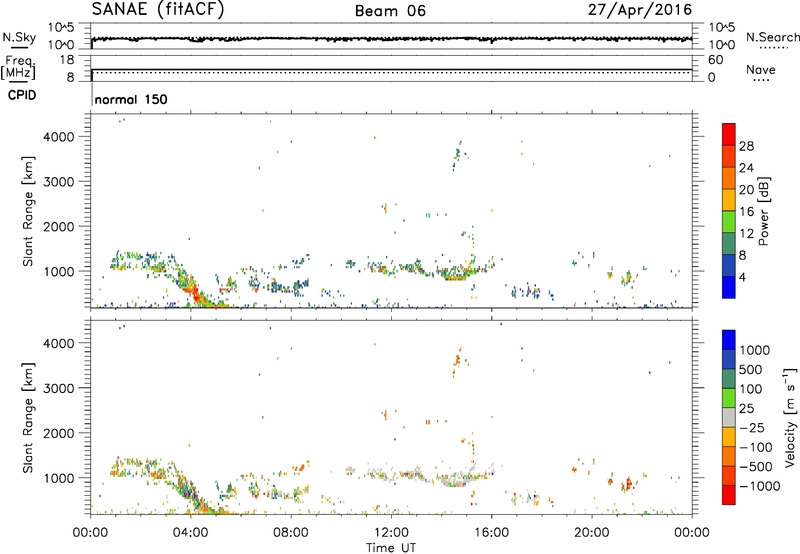Click the 04:00 time tick label

click(x=191, y=533)
